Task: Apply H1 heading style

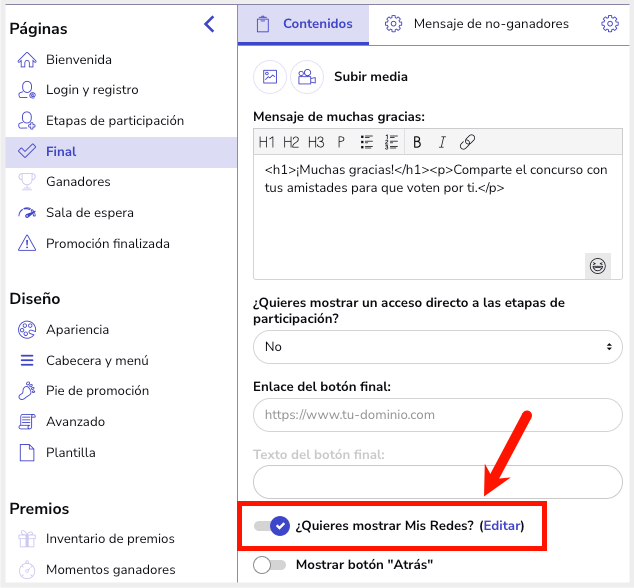Action: click(267, 142)
